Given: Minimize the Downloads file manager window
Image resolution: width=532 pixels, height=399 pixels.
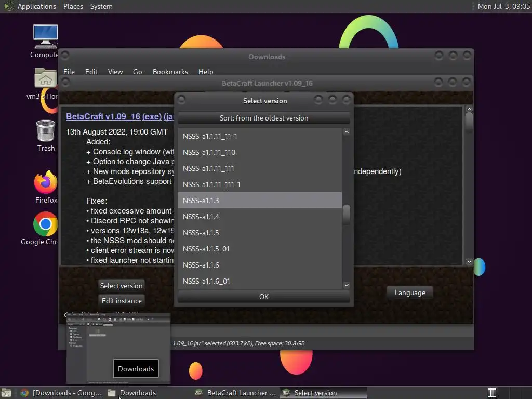Looking at the screenshot, I should click(x=439, y=55).
